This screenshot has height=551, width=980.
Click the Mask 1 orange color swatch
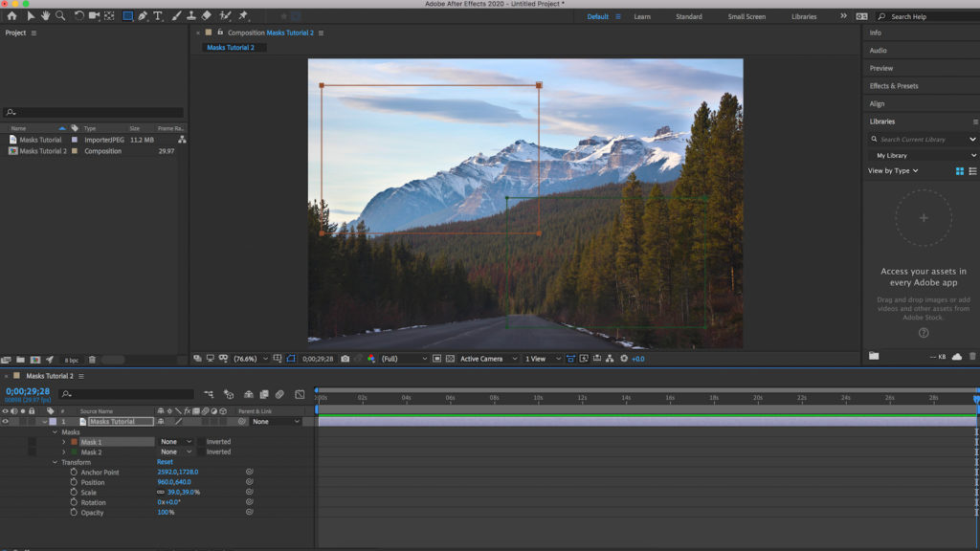click(x=74, y=442)
